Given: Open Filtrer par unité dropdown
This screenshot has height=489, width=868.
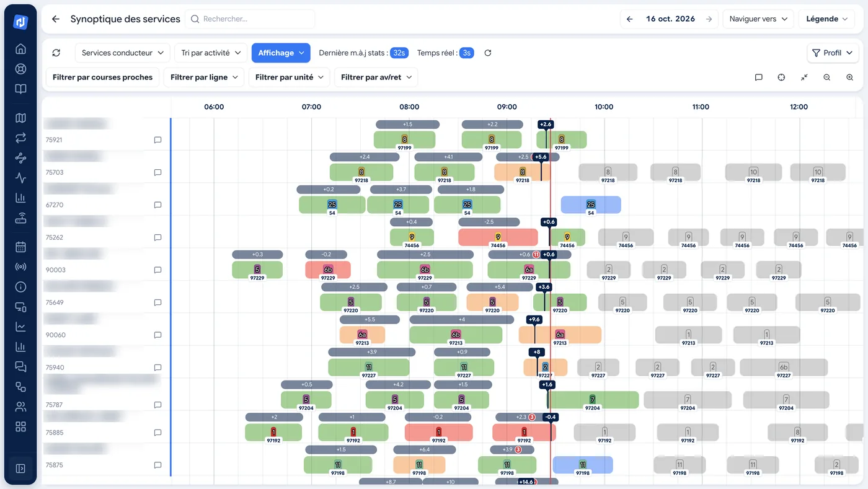Looking at the screenshot, I should click(289, 77).
